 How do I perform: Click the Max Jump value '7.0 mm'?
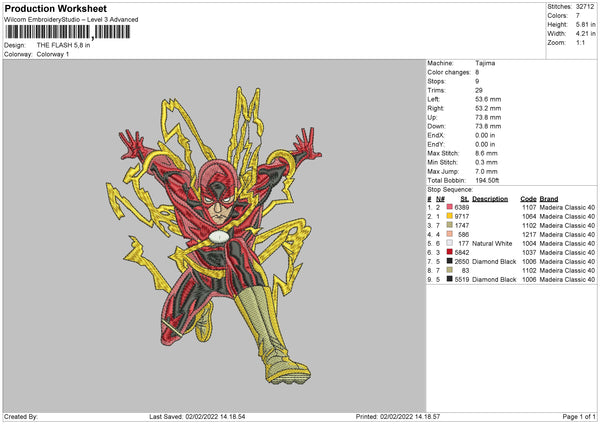click(x=486, y=171)
